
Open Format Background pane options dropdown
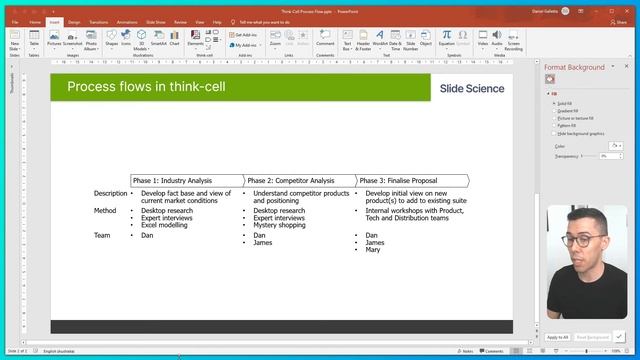[x=613, y=67]
